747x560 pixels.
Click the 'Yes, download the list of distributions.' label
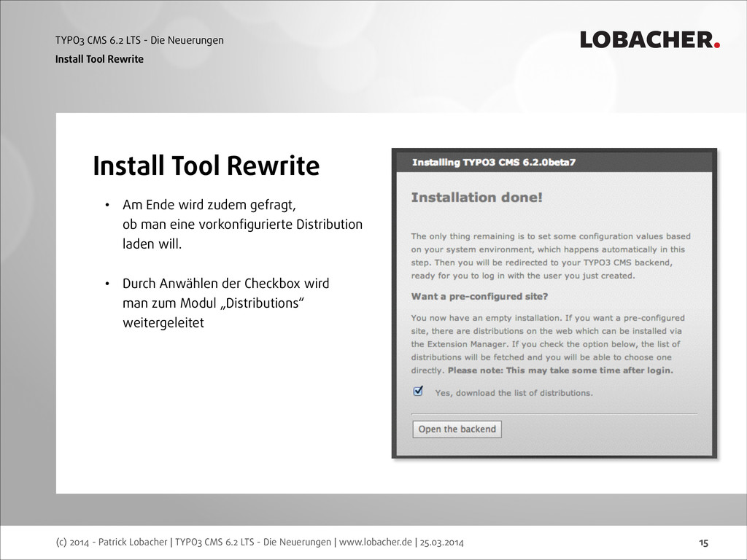click(514, 393)
